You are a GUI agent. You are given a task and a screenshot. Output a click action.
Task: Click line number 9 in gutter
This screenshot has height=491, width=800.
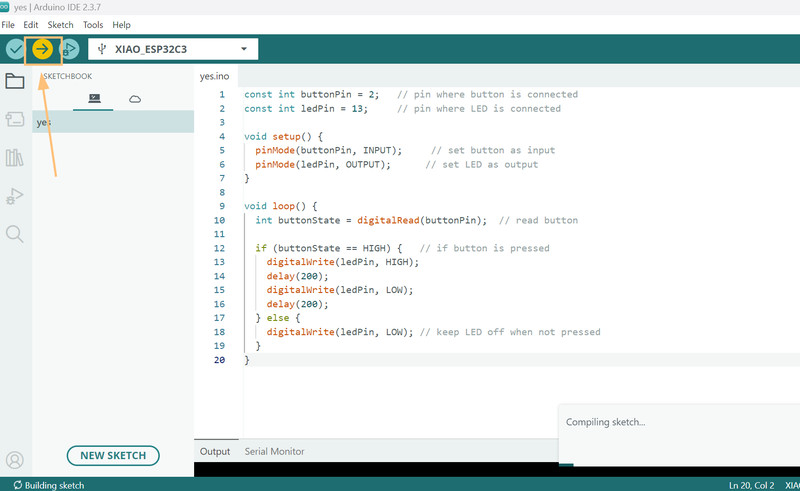pos(222,206)
